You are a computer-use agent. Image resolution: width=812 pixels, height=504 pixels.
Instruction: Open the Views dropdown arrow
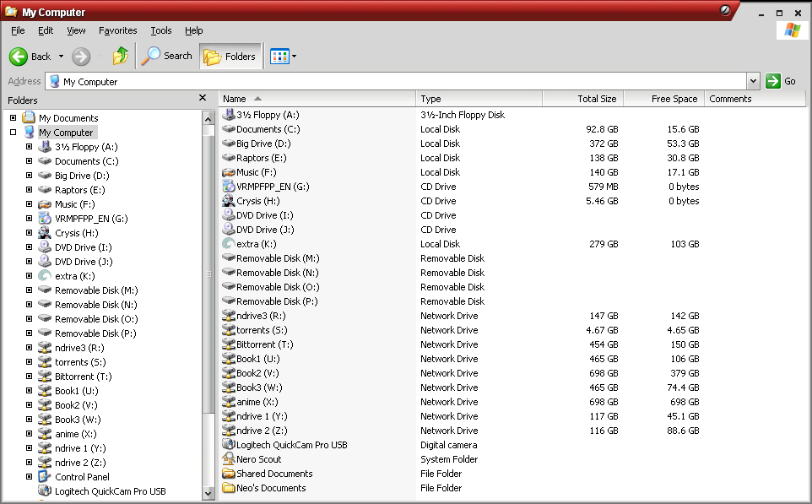294,56
